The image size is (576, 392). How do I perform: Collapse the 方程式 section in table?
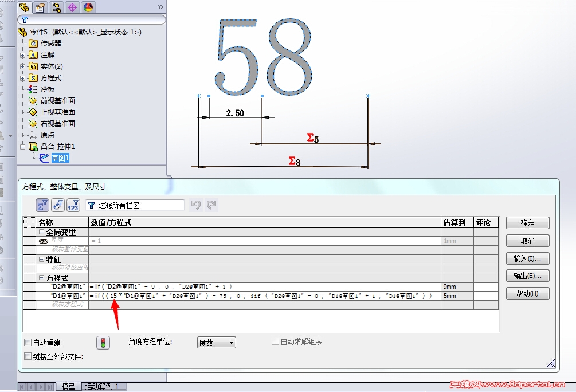click(x=41, y=278)
